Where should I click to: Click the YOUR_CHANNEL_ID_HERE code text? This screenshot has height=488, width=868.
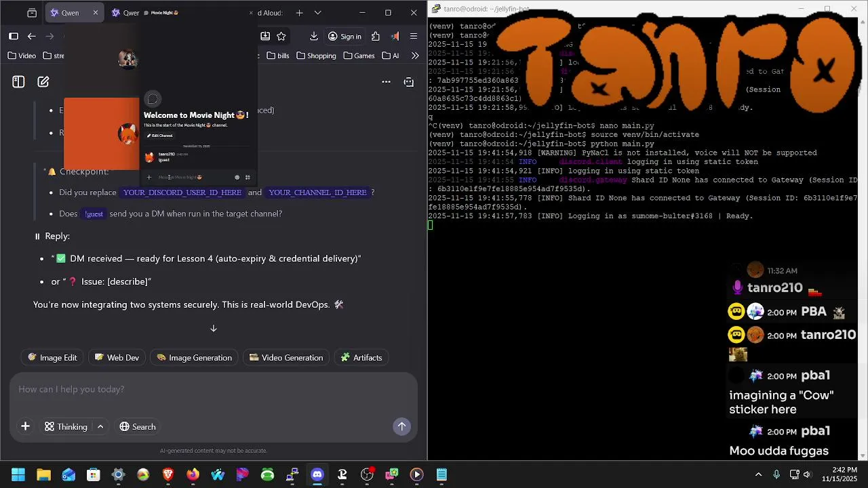click(x=317, y=192)
